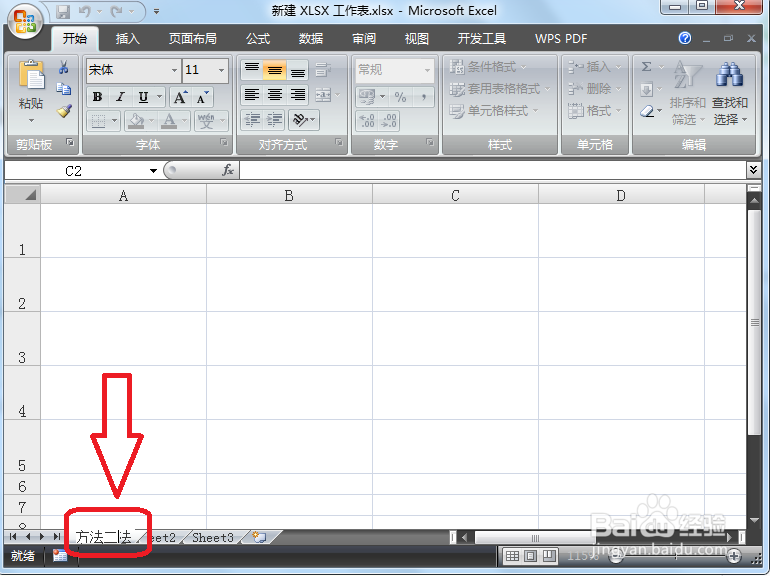Click the Paste clipboard icon
Image resolution: width=770 pixels, height=576 pixels.
click(x=31, y=74)
